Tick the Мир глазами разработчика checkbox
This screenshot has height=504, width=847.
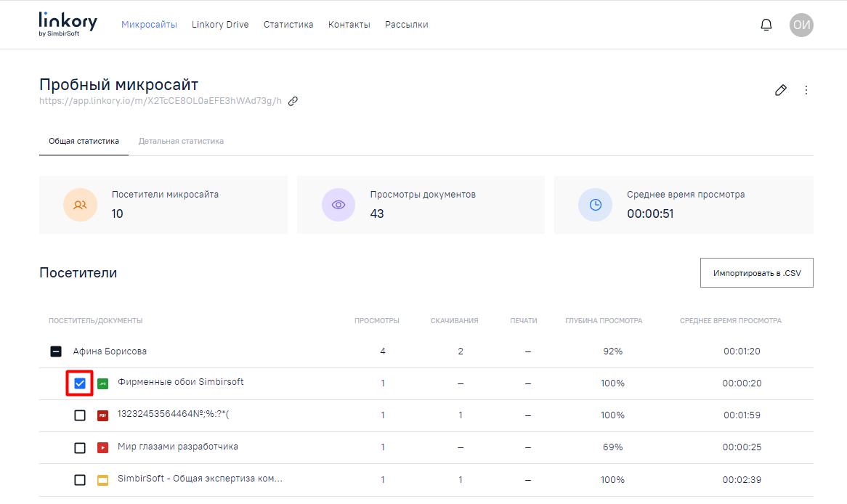pos(80,447)
